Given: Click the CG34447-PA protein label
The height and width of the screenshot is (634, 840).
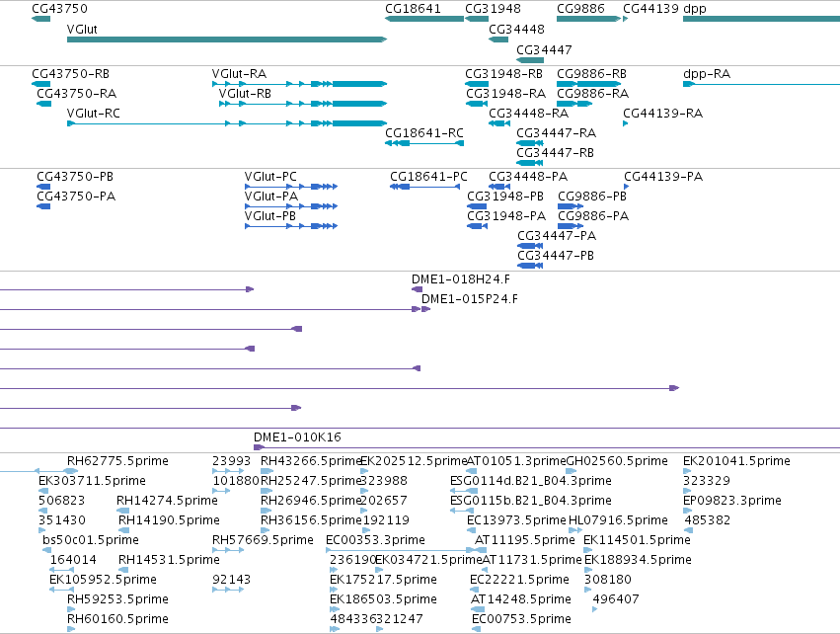Looking at the screenshot, I should point(557,236).
